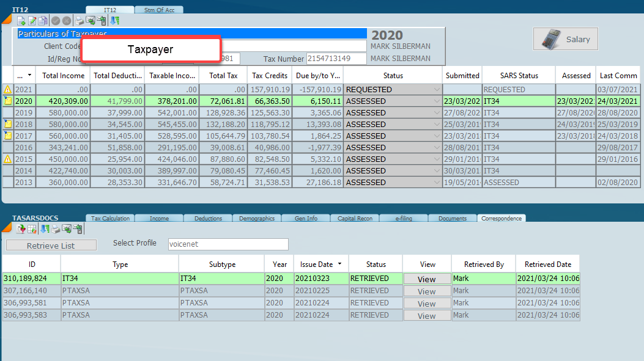Click the send email icon in IT12 toolbar
644x361 pixels.
[91, 21]
